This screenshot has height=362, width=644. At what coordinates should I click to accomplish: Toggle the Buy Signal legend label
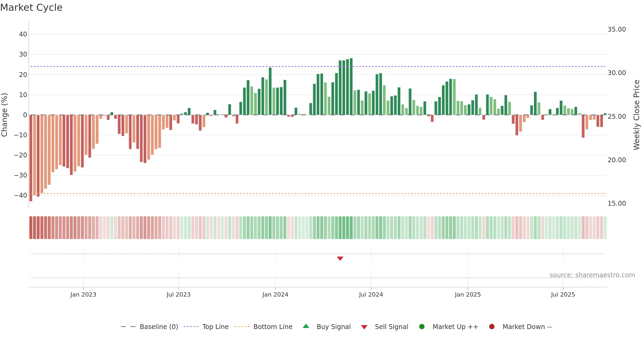tap(334, 327)
